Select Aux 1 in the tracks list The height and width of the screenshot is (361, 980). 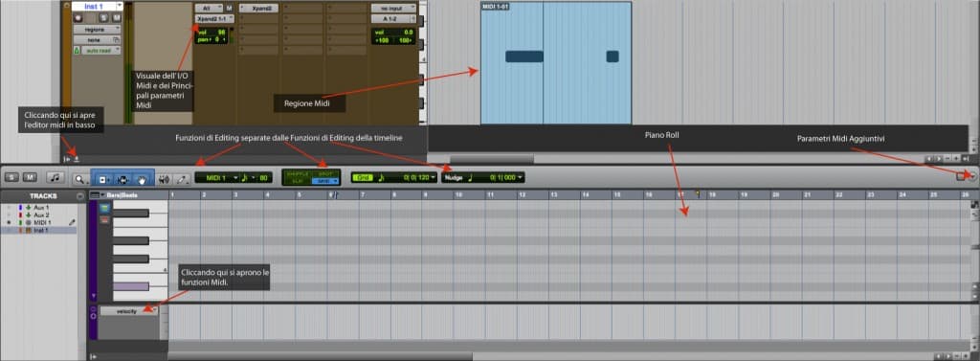click(40, 207)
